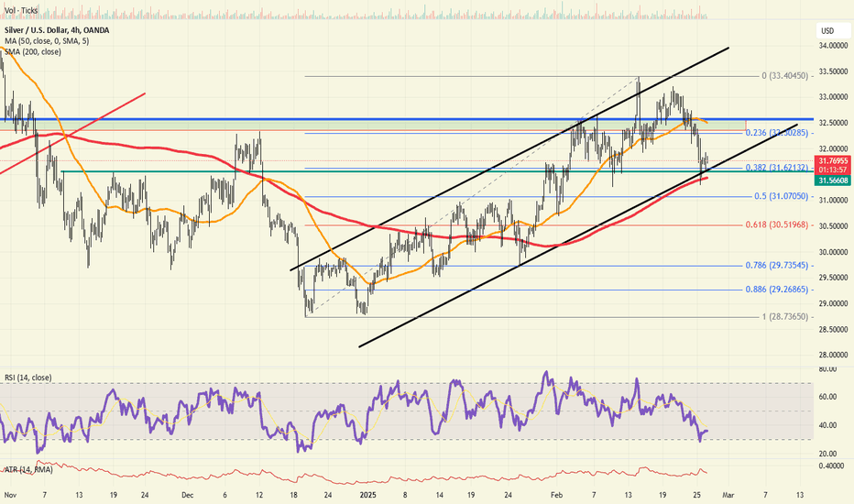Click 32.00000 on the price axis
The height and width of the screenshot is (504, 854).
(x=833, y=148)
